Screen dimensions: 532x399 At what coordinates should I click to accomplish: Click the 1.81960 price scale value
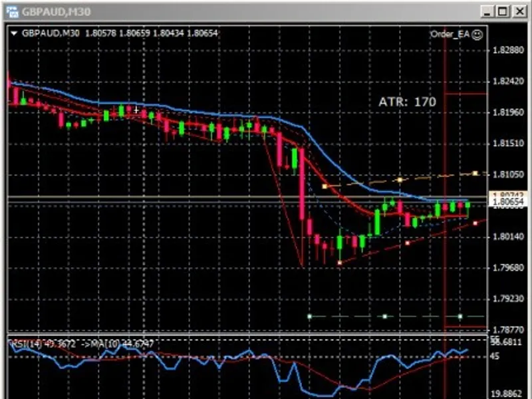pyautogui.click(x=508, y=112)
